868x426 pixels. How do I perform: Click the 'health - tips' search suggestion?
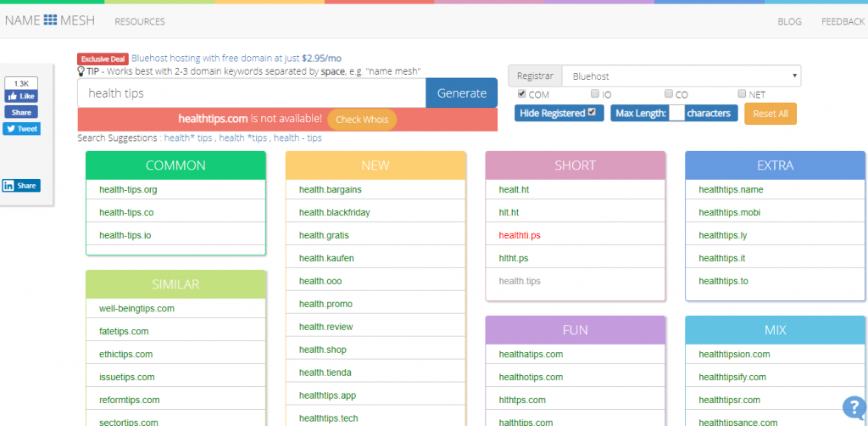click(x=298, y=138)
